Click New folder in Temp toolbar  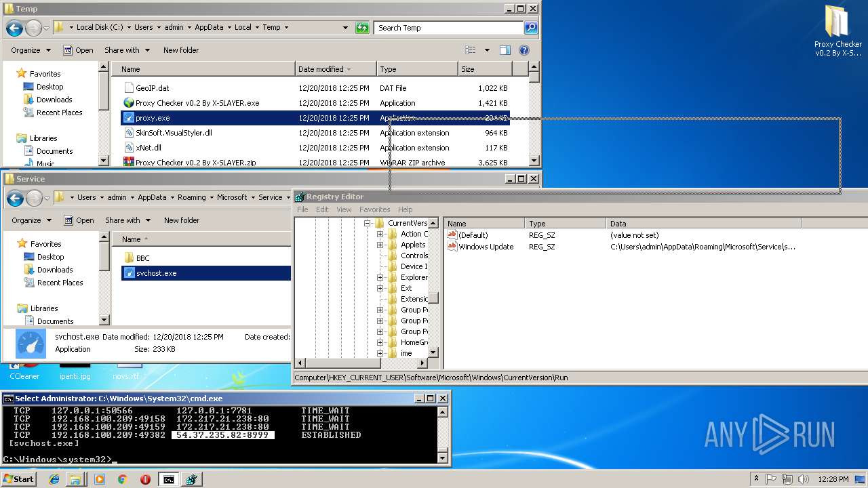point(181,50)
